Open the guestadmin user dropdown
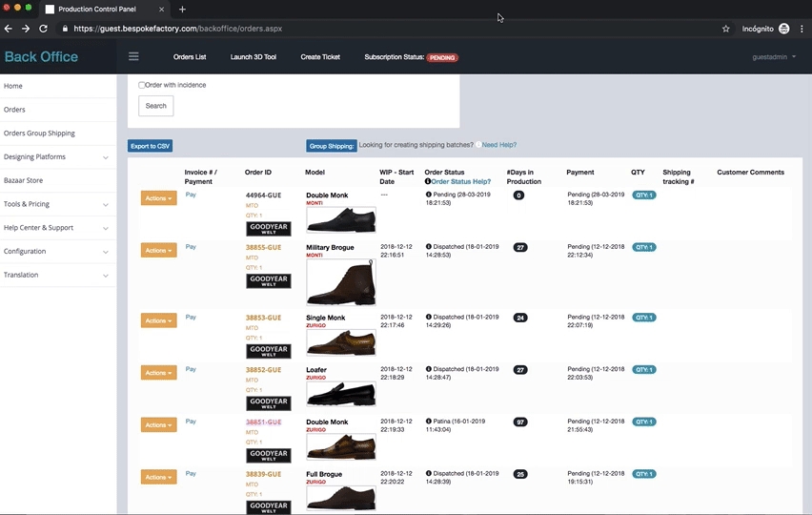 tap(774, 57)
